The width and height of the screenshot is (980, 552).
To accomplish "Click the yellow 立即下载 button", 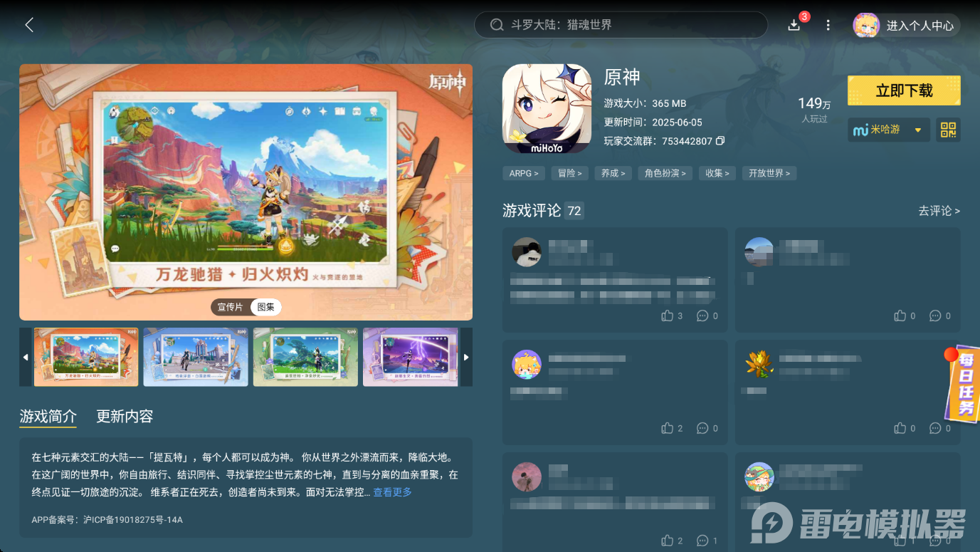I will pyautogui.click(x=903, y=90).
